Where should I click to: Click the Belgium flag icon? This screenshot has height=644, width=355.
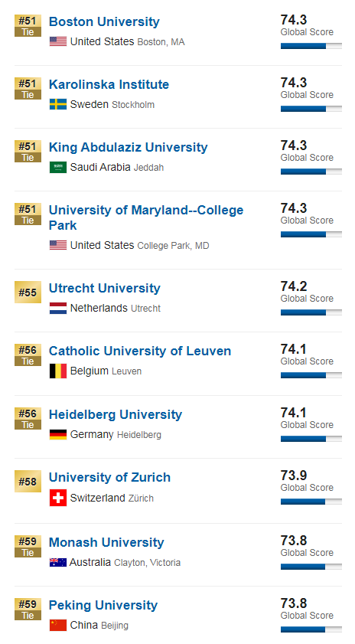pos(58,371)
